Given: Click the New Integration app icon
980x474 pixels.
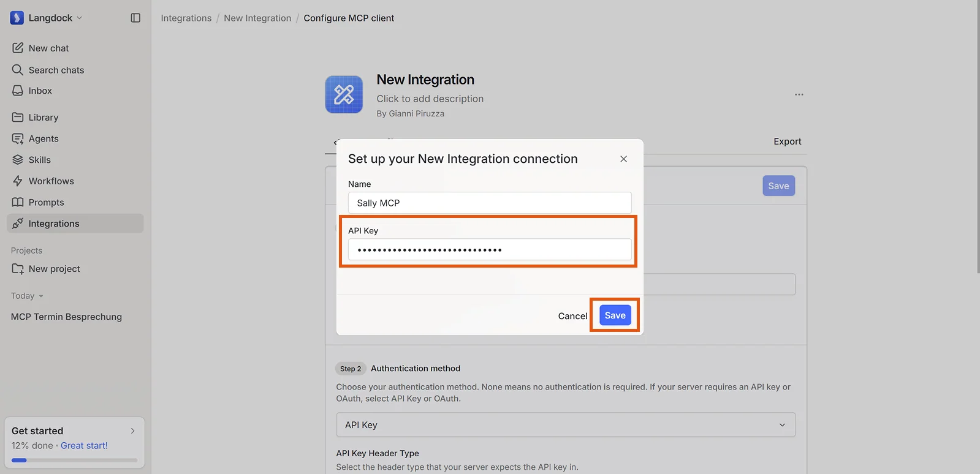Looking at the screenshot, I should click(344, 94).
